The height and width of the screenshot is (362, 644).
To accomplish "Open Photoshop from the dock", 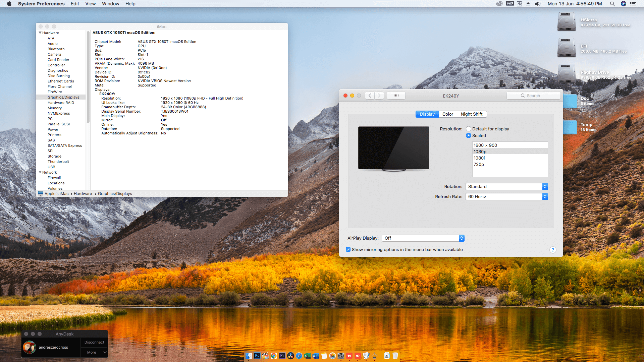I will (257, 356).
